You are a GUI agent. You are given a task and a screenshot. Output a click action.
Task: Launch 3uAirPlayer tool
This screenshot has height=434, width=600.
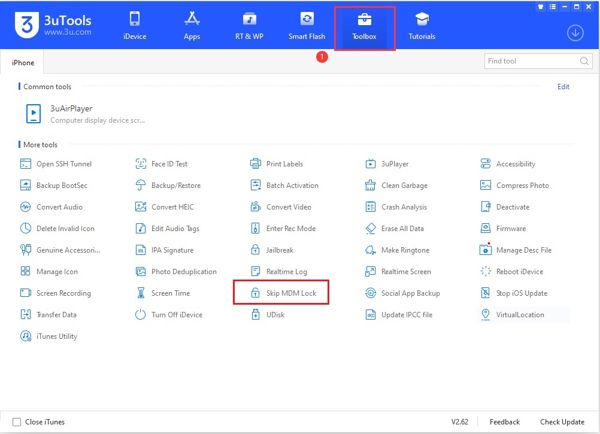coord(85,114)
